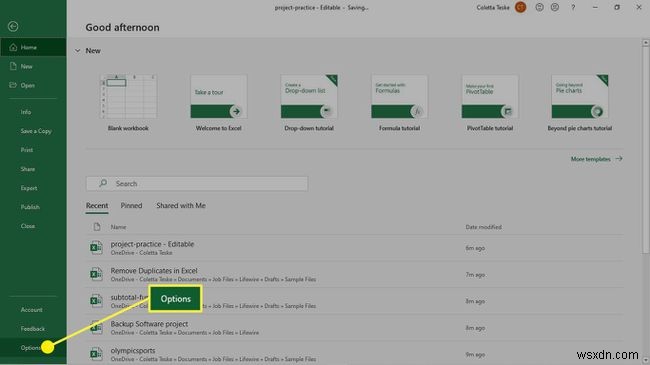Open Help with the question mark icon
Image resolution: width=650 pixels, height=365 pixels.
point(573,7)
